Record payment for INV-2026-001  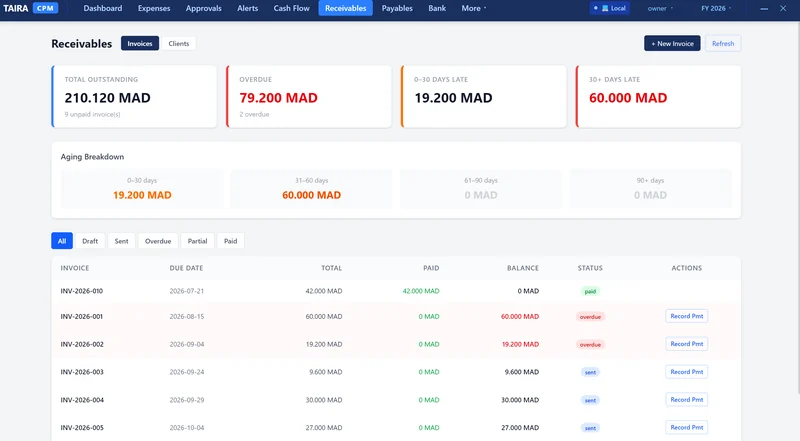[686, 316]
